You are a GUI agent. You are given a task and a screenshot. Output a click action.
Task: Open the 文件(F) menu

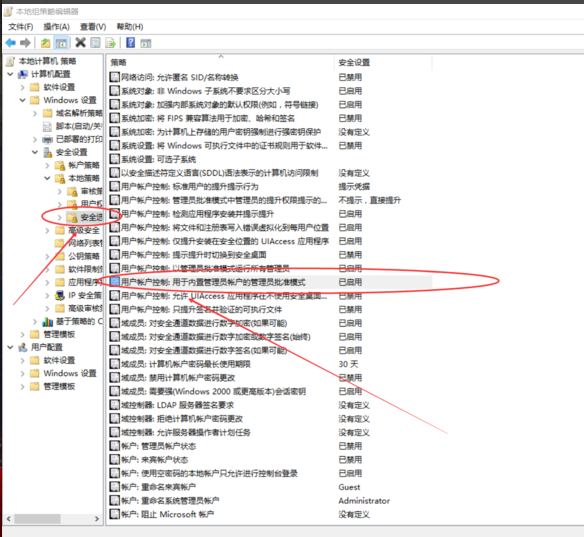[x=21, y=27]
